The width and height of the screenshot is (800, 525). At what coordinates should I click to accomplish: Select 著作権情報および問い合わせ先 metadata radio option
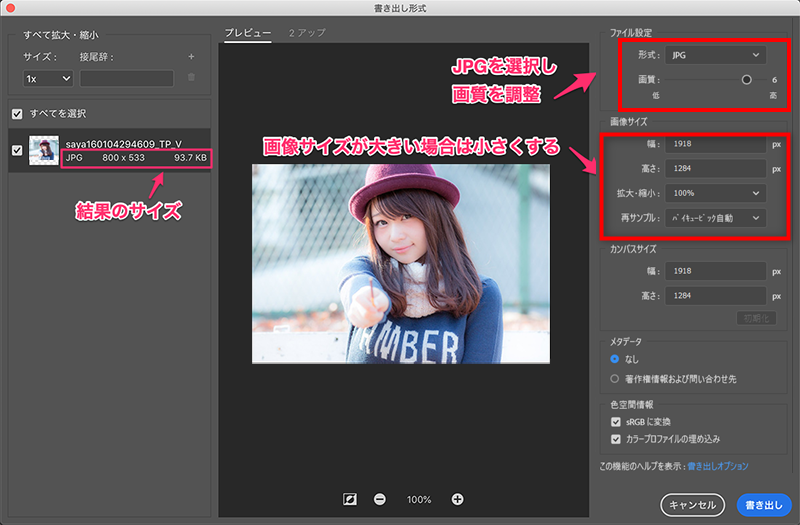(x=616, y=379)
